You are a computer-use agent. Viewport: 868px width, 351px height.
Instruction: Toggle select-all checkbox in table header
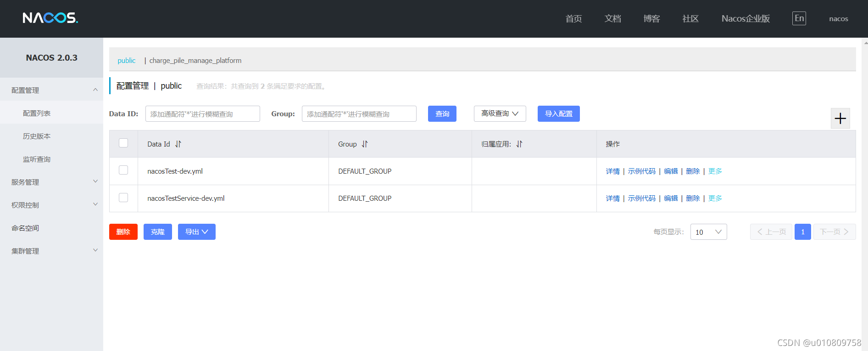coord(123,143)
